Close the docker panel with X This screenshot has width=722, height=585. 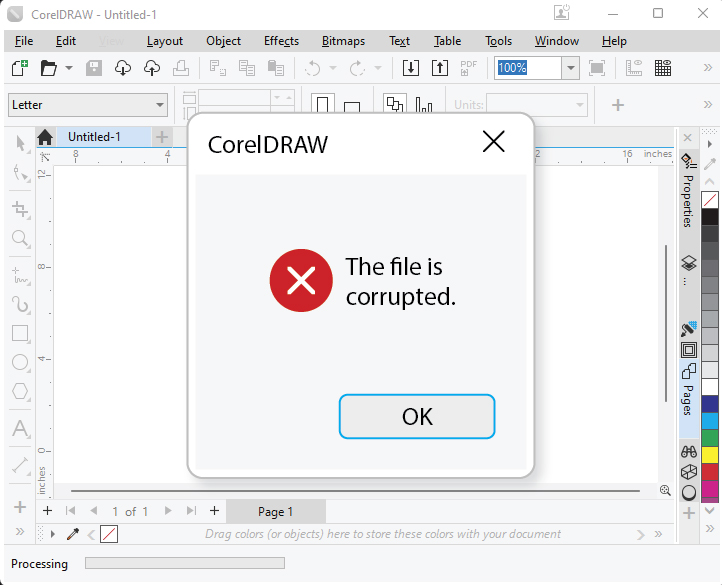(687, 138)
